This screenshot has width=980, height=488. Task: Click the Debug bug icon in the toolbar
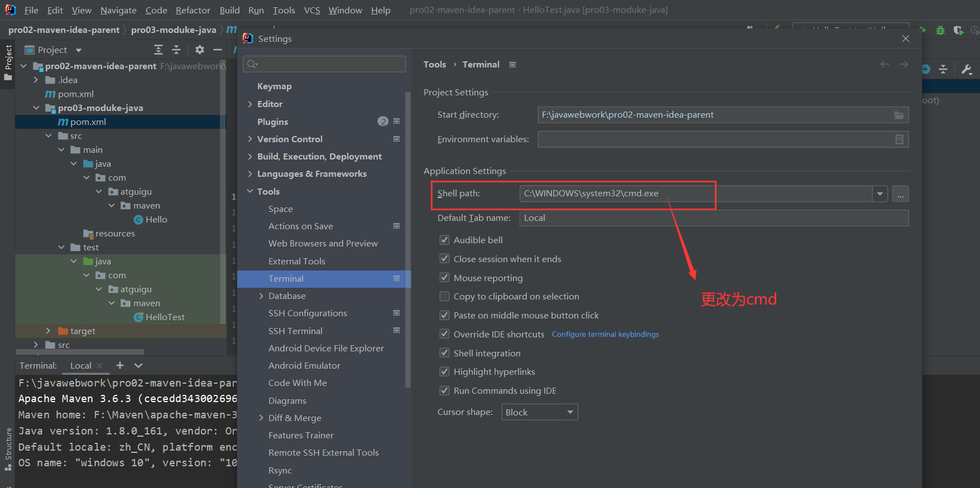tap(940, 30)
